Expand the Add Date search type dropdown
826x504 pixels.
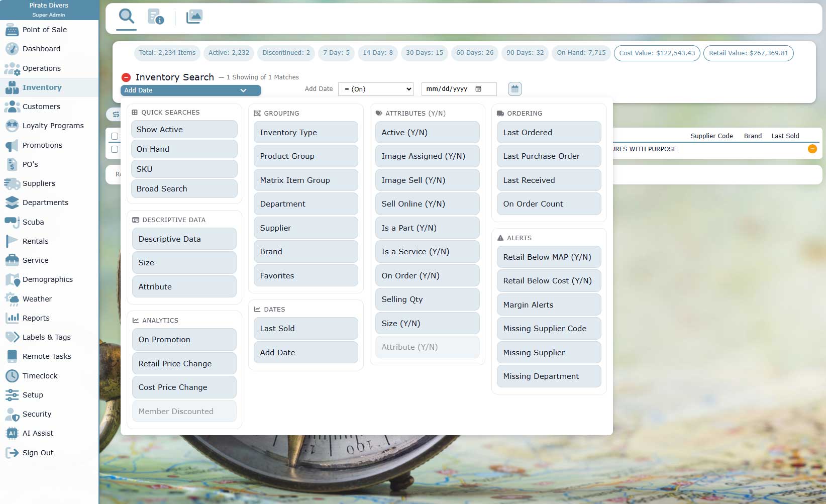pyautogui.click(x=191, y=90)
